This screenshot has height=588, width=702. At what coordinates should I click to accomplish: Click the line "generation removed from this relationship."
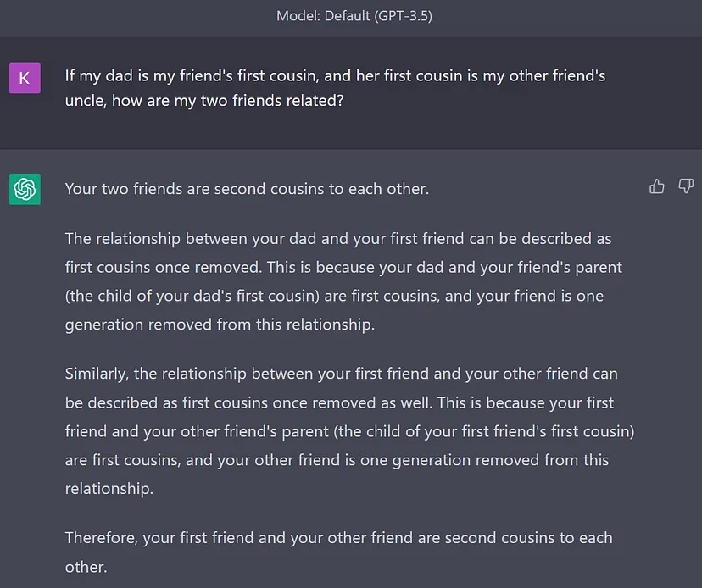[220, 325]
